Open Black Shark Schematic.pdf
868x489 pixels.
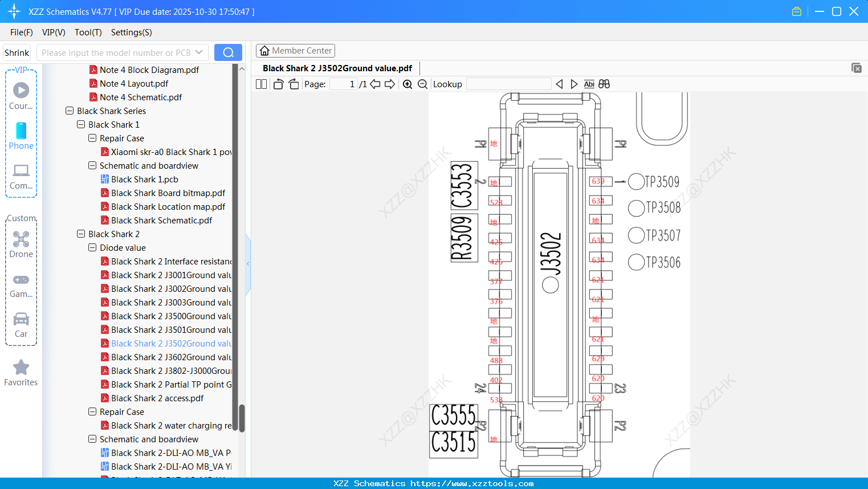point(157,220)
